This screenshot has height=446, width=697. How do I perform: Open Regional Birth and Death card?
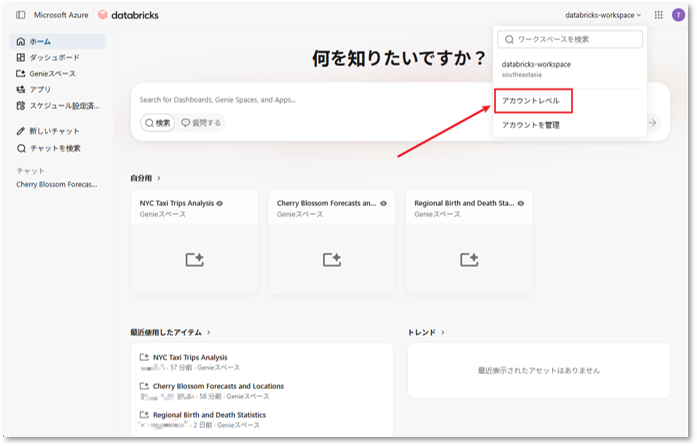click(x=469, y=242)
